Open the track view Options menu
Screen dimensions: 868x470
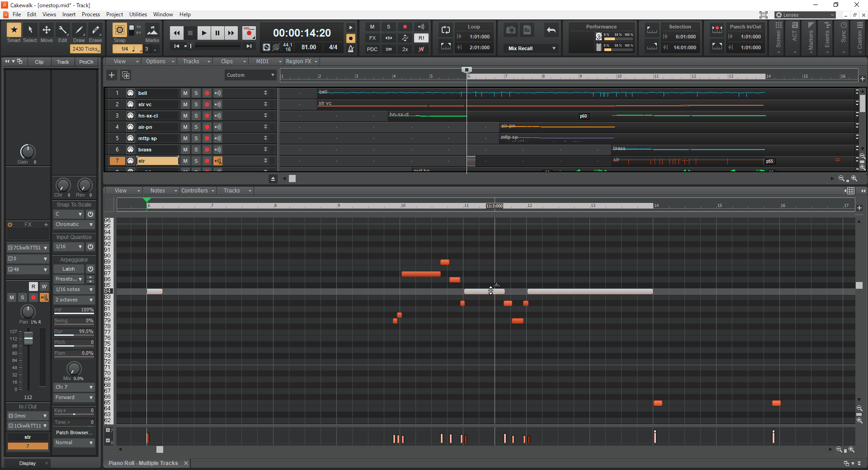point(160,61)
